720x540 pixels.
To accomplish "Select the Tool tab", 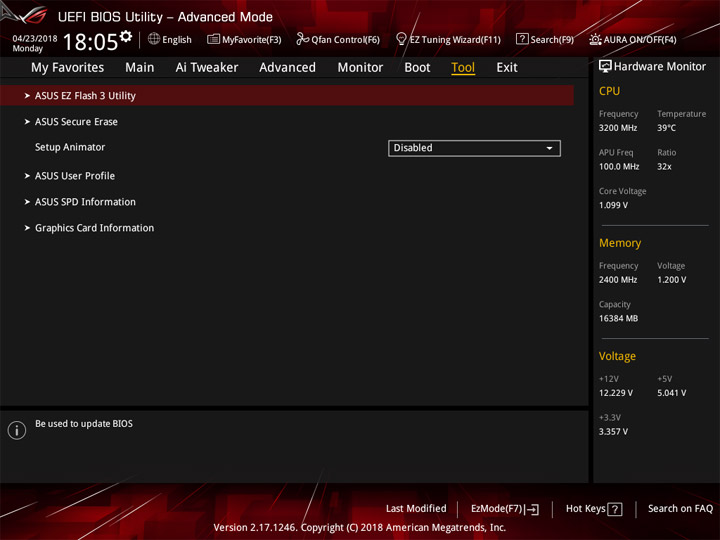I will click(x=463, y=68).
